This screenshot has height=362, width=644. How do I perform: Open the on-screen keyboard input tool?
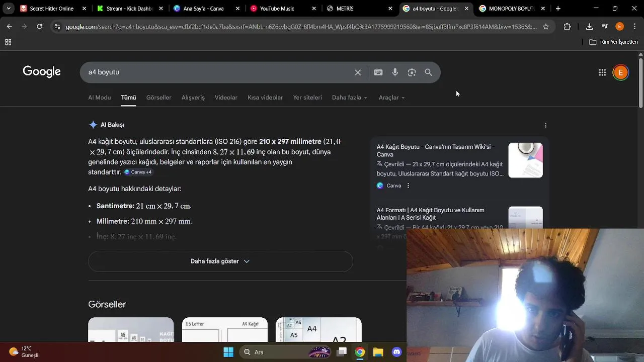(x=378, y=72)
